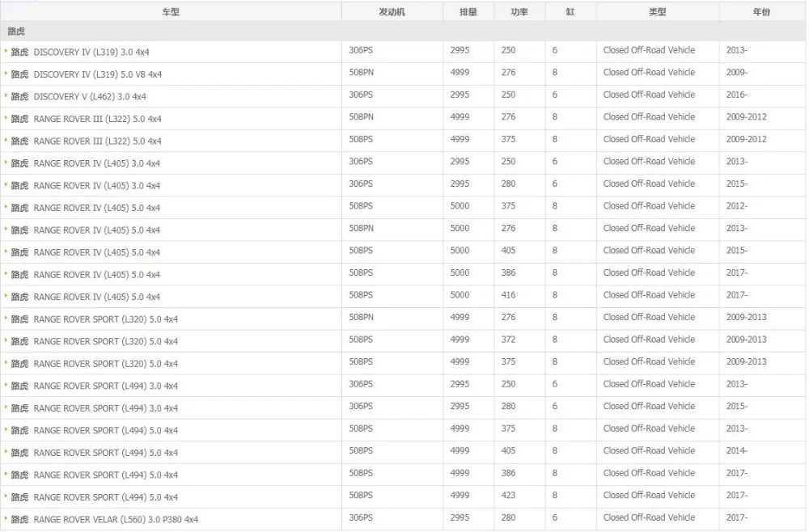
Task: Select the 路虎 group header row
Action: coord(403,32)
